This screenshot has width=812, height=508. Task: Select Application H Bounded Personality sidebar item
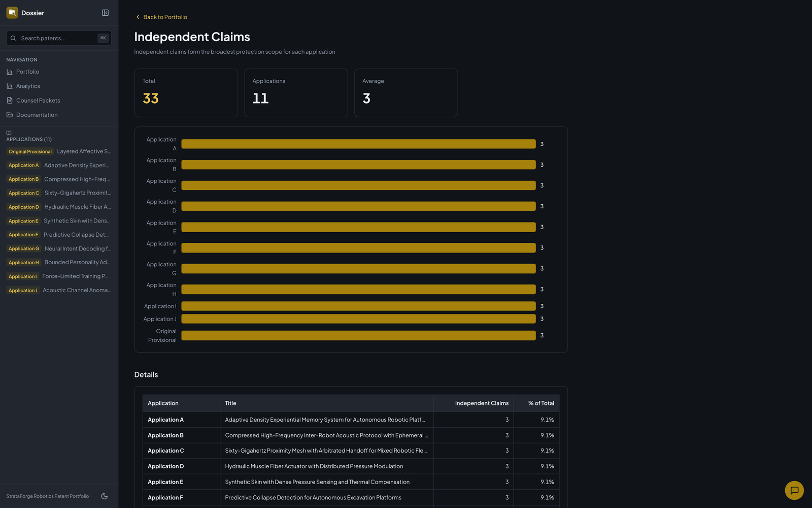point(59,263)
